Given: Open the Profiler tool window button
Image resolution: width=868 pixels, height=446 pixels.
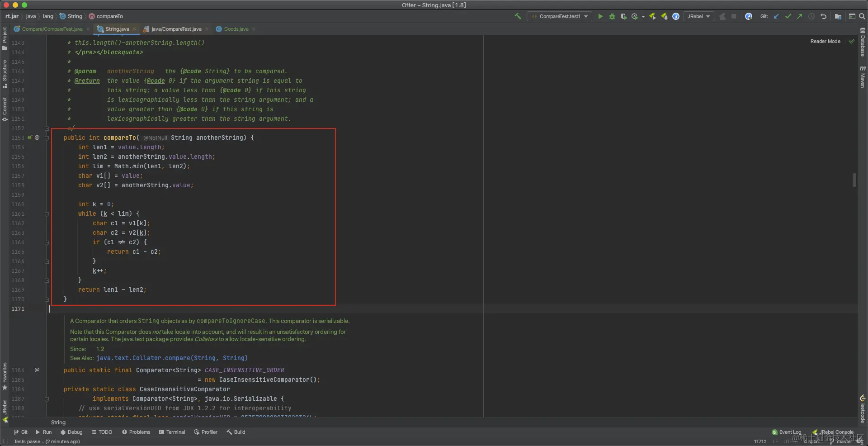Looking at the screenshot, I should point(206,432).
